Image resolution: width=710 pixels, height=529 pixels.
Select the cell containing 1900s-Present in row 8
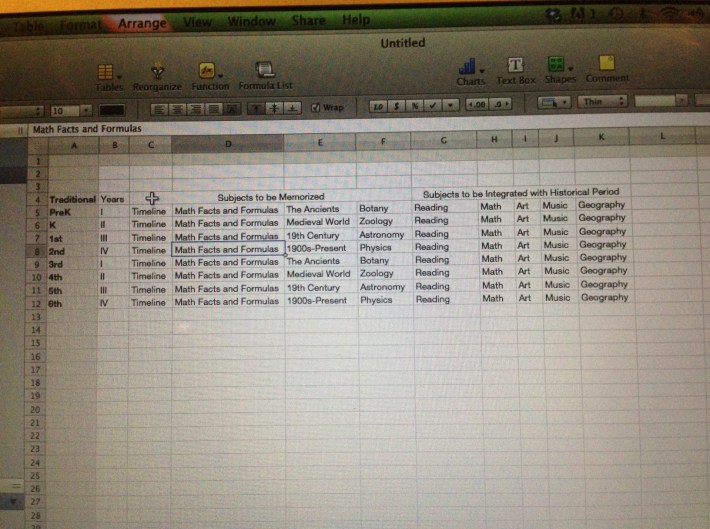[x=319, y=248]
